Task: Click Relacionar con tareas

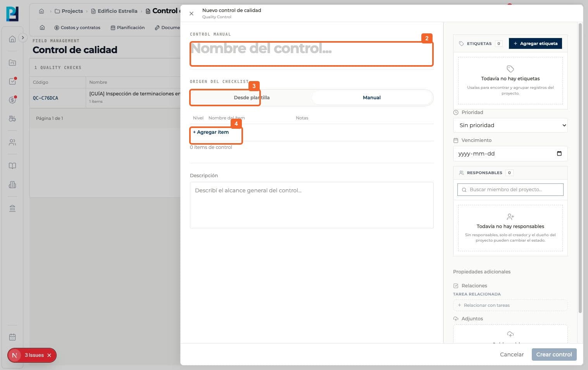Action: (510, 305)
